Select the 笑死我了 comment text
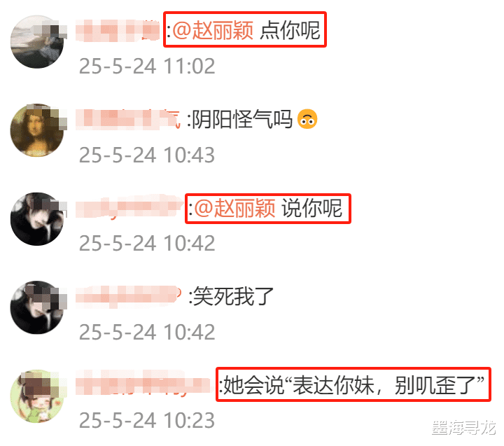 (233, 296)
